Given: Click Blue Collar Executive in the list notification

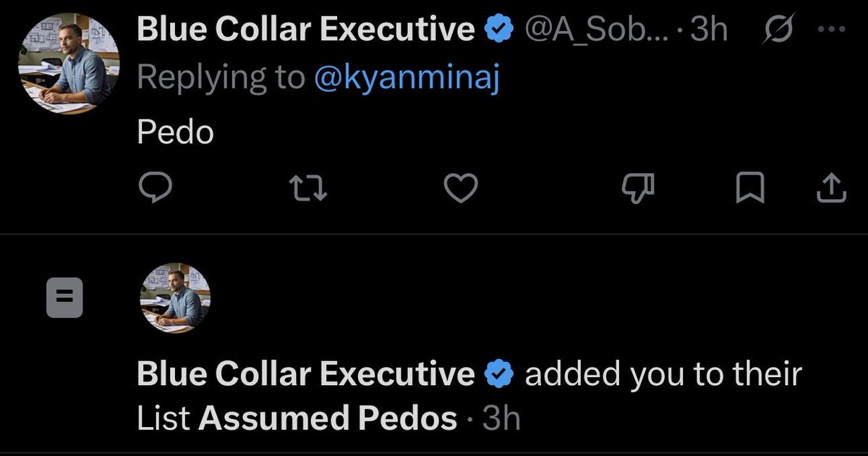Looking at the screenshot, I should 306,375.
